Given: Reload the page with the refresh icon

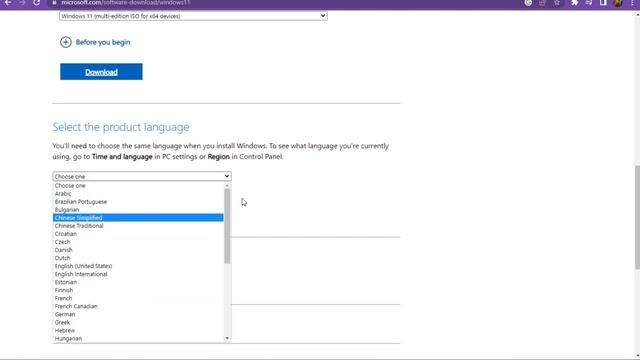Looking at the screenshot, I should click(37, 2).
